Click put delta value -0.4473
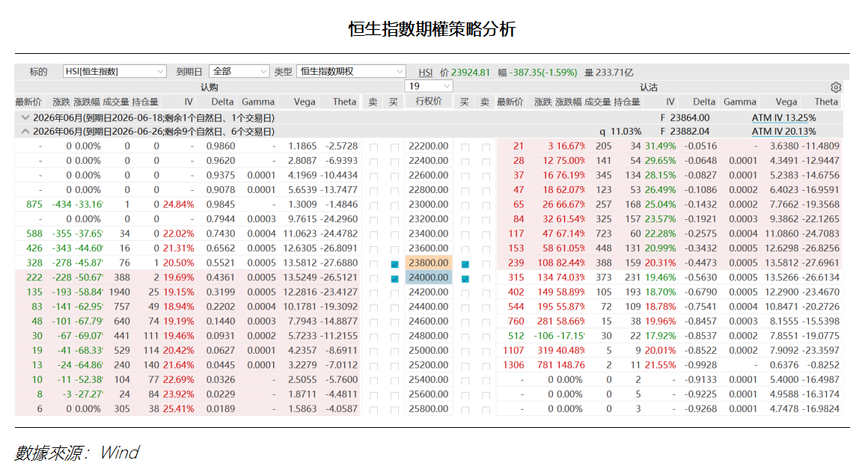Screen dimensions: 868x472 pyautogui.click(x=700, y=263)
